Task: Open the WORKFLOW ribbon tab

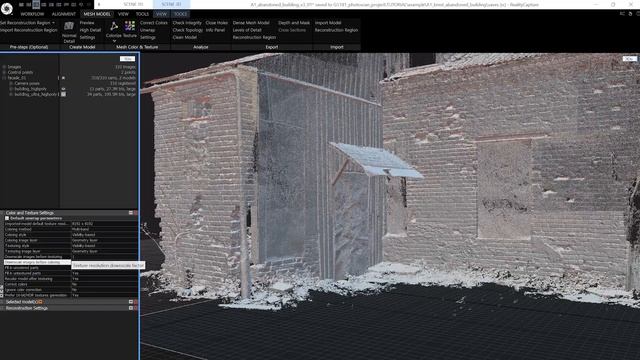Action: tap(32, 14)
